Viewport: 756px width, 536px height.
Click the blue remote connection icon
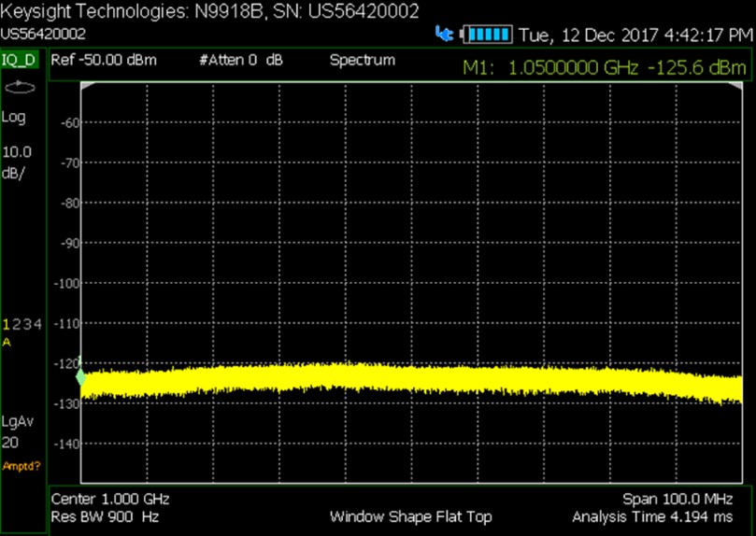coord(444,34)
